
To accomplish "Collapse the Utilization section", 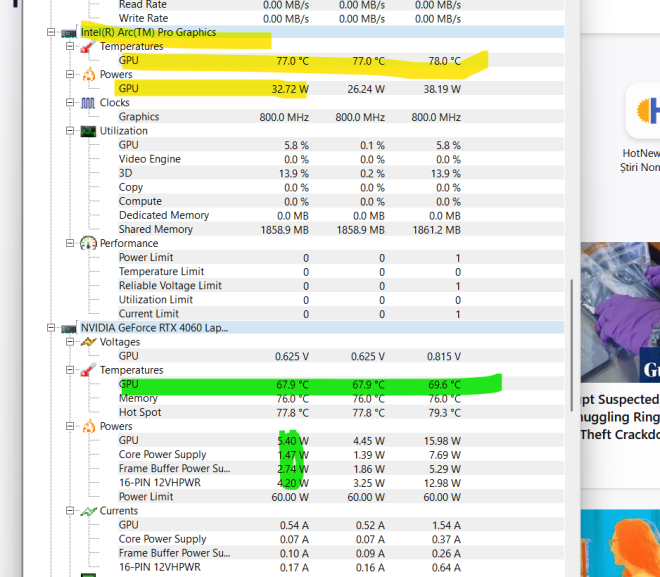I will pyautogui.click(x=69, y=131).
